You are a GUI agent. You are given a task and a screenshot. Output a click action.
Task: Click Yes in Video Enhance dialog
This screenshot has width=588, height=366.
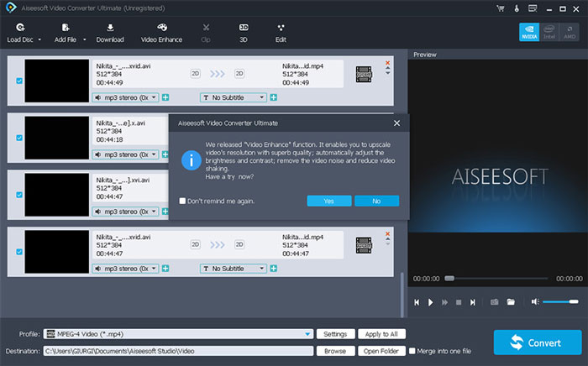pyautogui.click(x=329, y=201)
